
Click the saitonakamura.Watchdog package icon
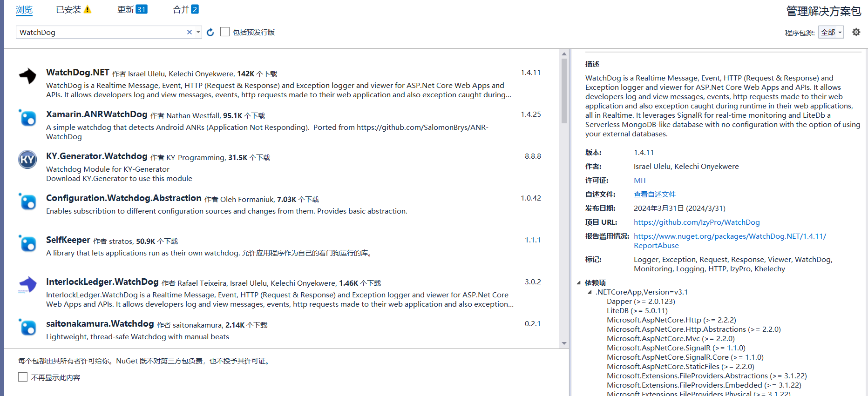[27, 327]
